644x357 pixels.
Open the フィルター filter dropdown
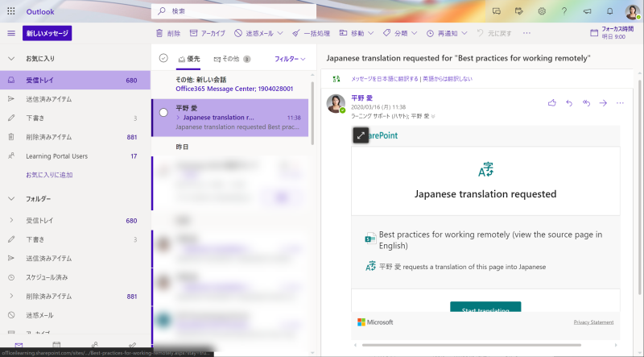tap(290, 59)
